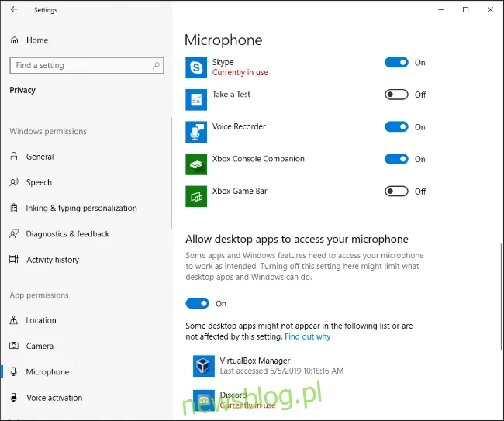Toggle Xbox Console Companion microphone access
The height and width of the screenshot is (421, 504).
coord(396,159)
